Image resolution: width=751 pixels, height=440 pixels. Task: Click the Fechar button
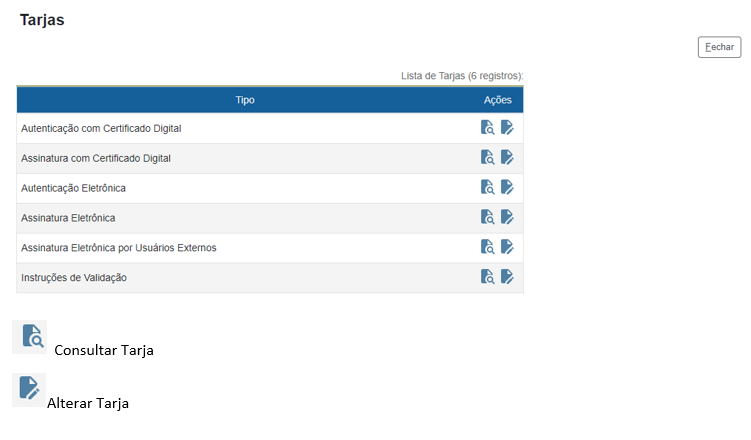[x=719, y=47]
